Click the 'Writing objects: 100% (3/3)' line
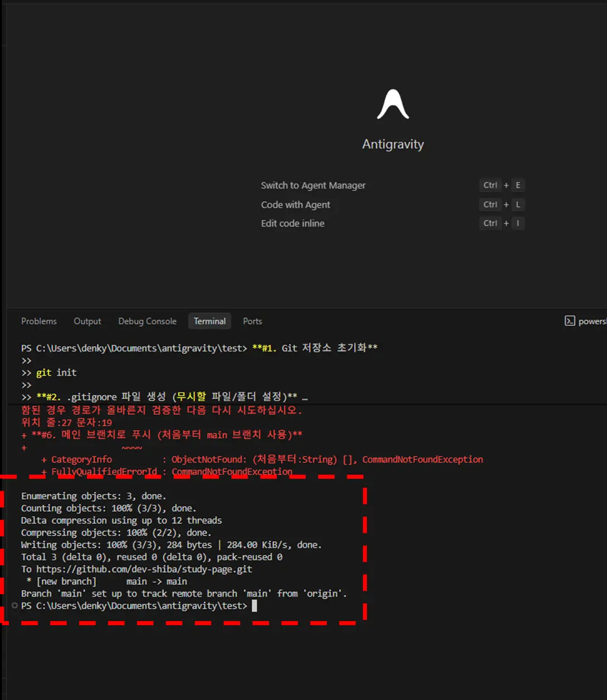Viewport: 607px width, 700px height. pos(172,545)
